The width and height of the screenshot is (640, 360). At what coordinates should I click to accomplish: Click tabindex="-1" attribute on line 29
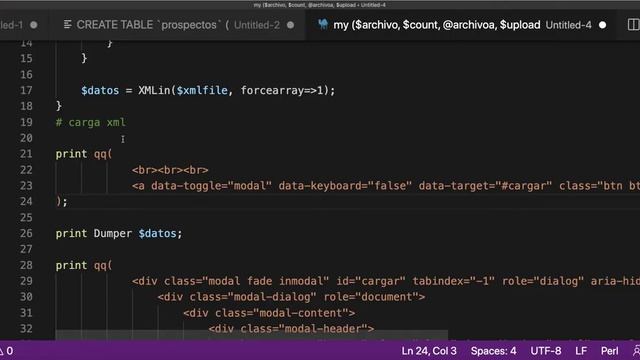[x=453, y=281]
